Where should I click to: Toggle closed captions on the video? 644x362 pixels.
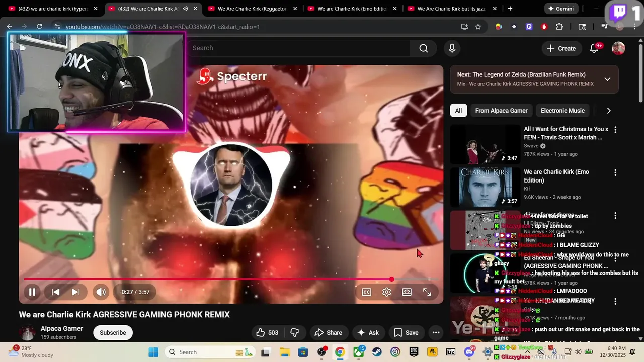[367, 292]
